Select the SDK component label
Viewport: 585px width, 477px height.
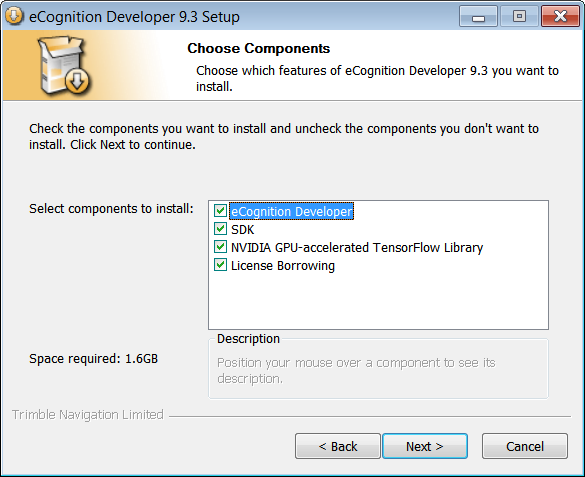pos(243,229)
